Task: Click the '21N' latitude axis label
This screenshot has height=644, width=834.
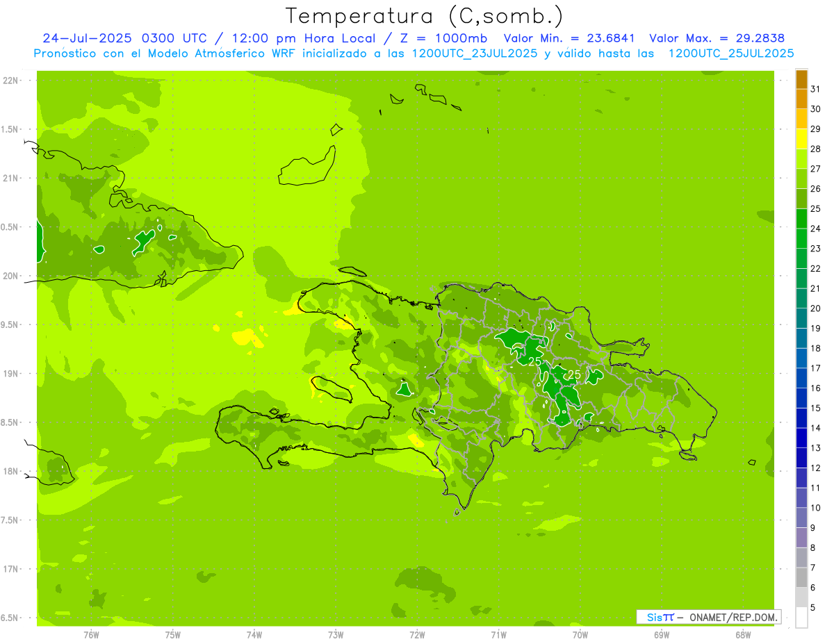Action: (12, 178)
